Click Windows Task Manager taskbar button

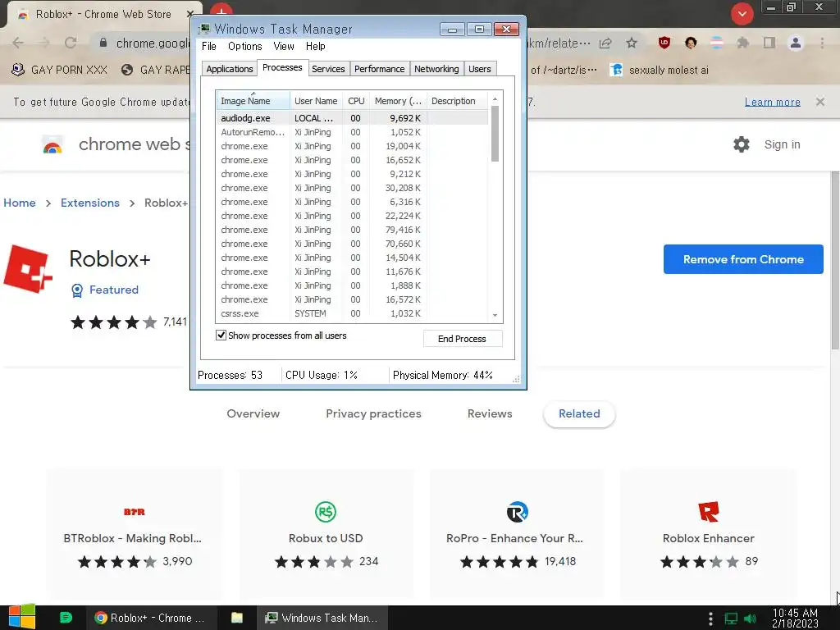click(322, 618)
